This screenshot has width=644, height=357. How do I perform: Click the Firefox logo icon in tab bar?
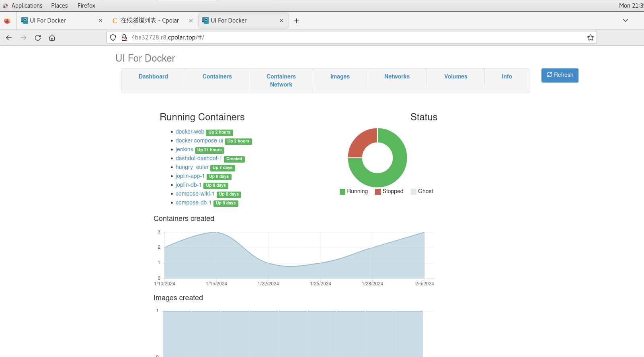[7, 21]
